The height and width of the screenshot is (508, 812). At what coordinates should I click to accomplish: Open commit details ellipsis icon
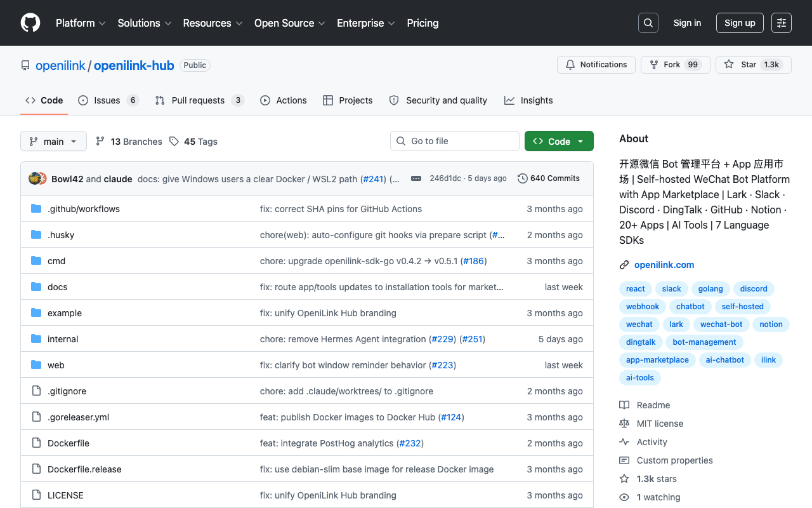416,178
